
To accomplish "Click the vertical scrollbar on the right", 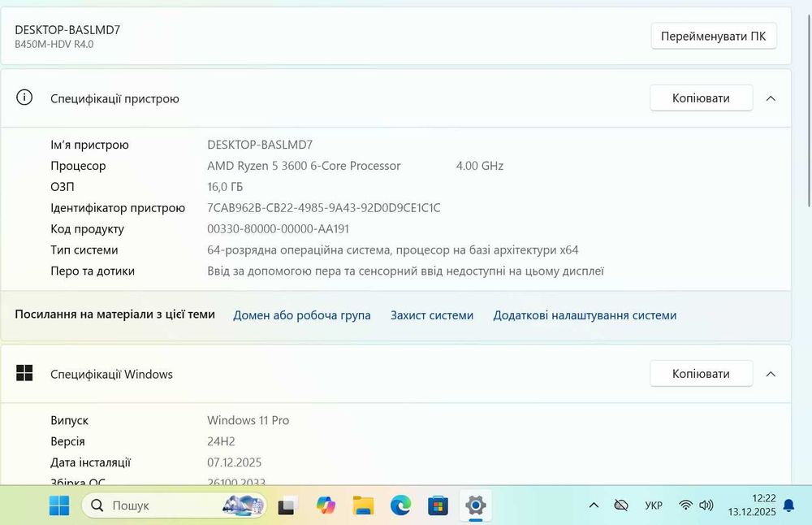I will [809, 111].
